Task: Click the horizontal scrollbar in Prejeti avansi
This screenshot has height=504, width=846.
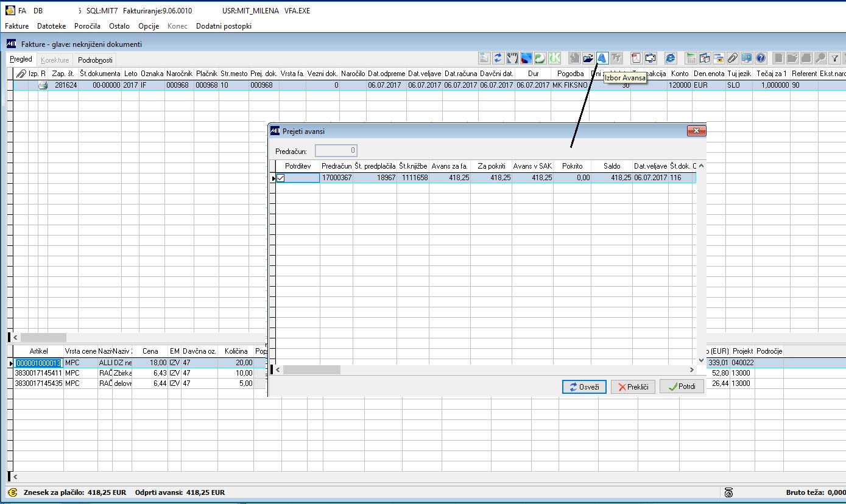Action: point(485,369)
